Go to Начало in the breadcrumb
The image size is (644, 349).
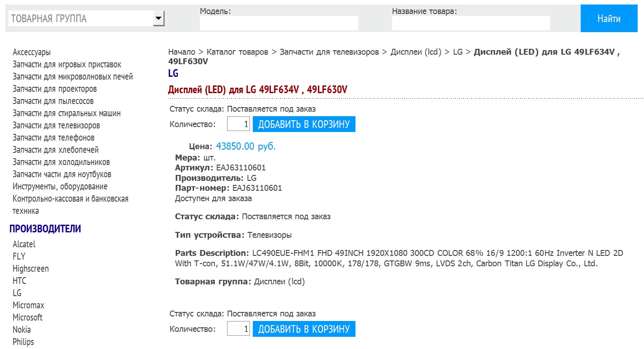click(x=182, y=52)
